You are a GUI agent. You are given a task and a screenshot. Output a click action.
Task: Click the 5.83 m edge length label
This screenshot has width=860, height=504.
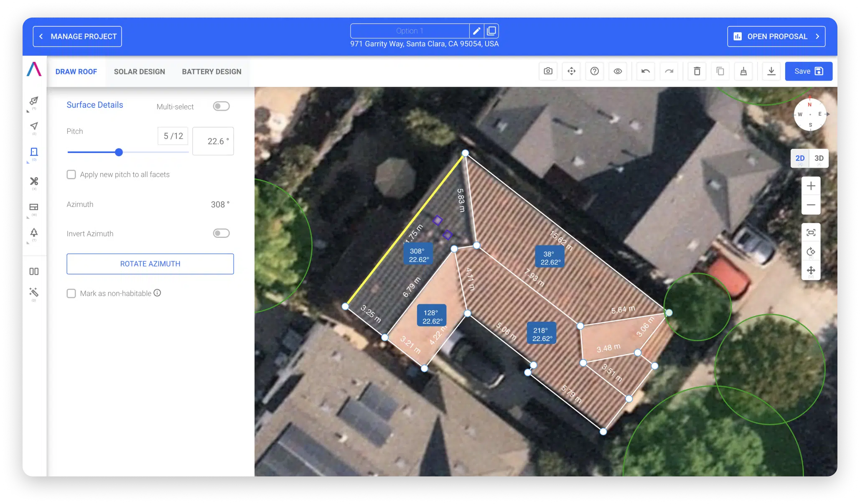click(461, 200)
